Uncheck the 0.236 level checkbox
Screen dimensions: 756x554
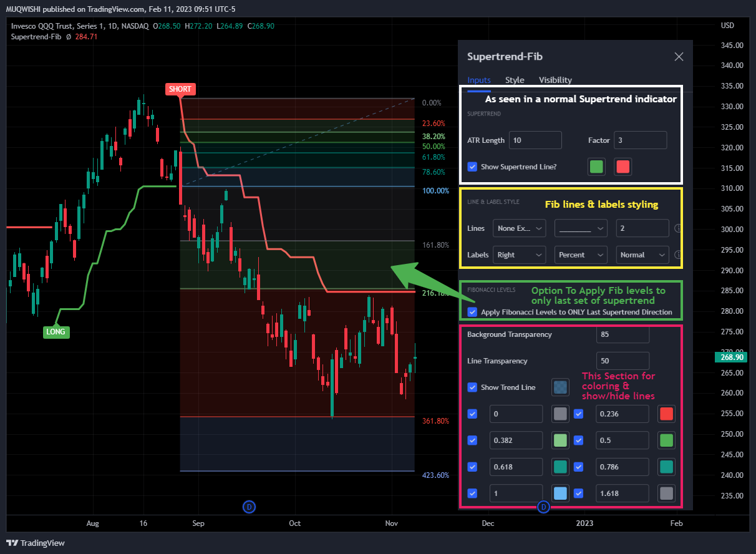578,414
